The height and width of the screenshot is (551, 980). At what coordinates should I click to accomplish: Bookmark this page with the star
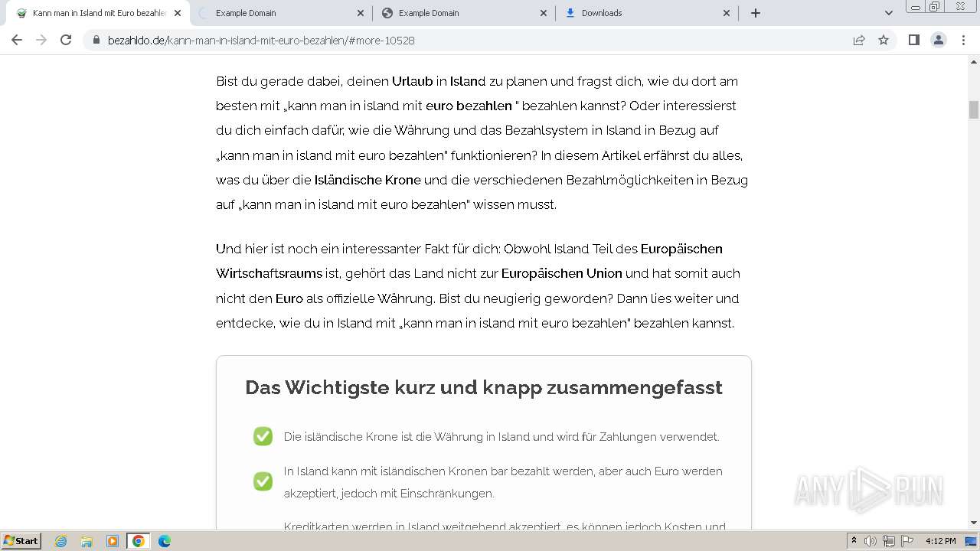pyautogui.click(x=884, y=40)
